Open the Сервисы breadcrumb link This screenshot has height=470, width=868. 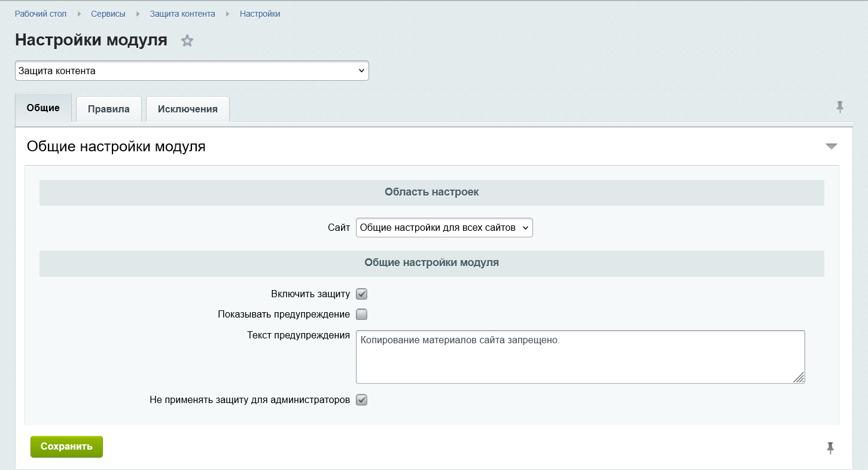pyautogui.click(x=108, y=13)
